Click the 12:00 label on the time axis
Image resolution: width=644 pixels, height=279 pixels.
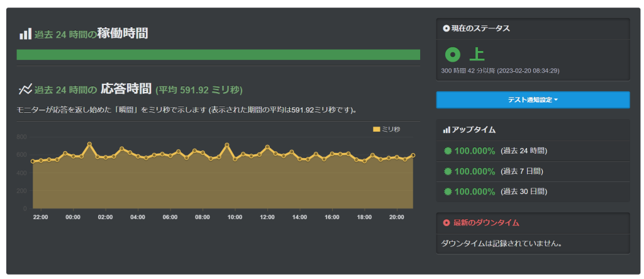(267, 217)
